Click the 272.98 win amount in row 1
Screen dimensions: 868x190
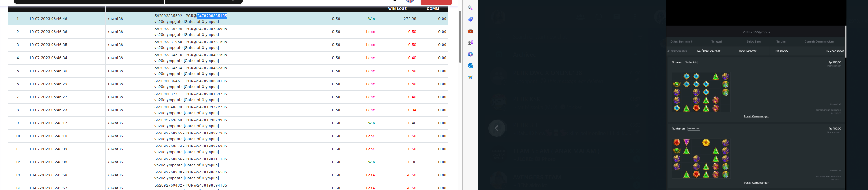tap(410, 19)
